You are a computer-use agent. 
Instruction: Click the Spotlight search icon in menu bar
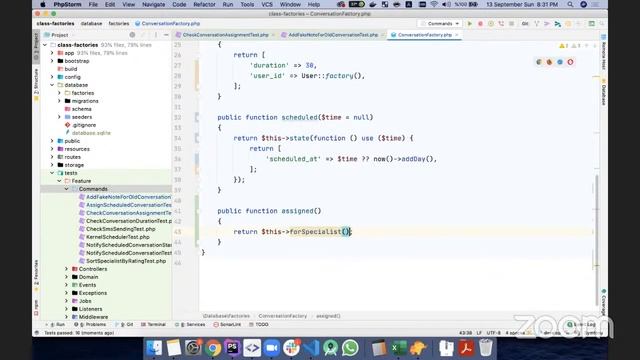click(x=570, y=4)
